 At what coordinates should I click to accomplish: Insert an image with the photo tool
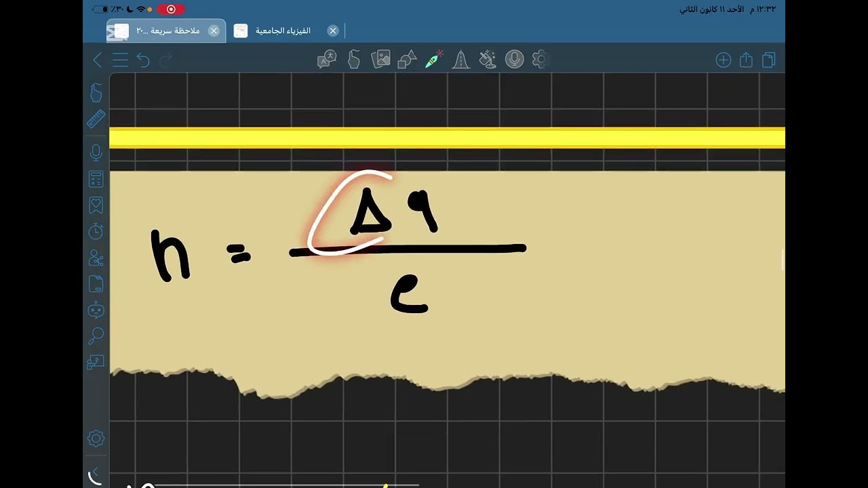click(380, 60)
